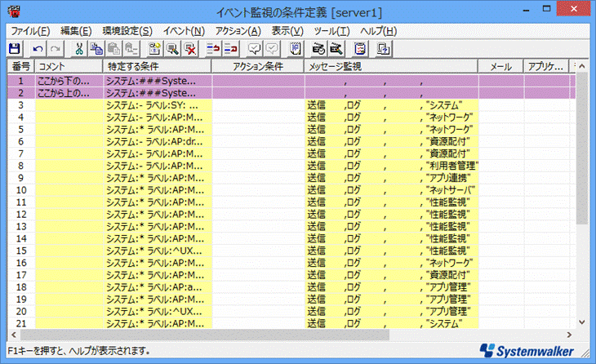Click the Copy icon in toolbar
Viewport: 596px width, 364px height.
(x=96, y=48)
